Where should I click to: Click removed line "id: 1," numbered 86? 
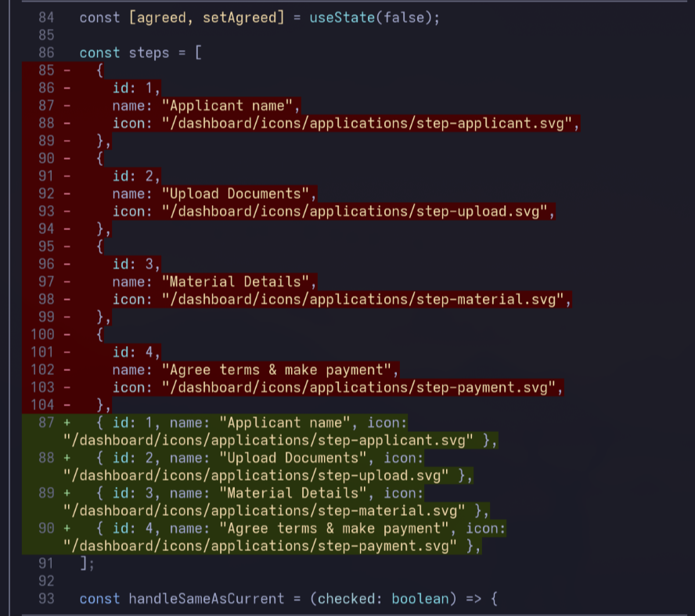(136, 88)
